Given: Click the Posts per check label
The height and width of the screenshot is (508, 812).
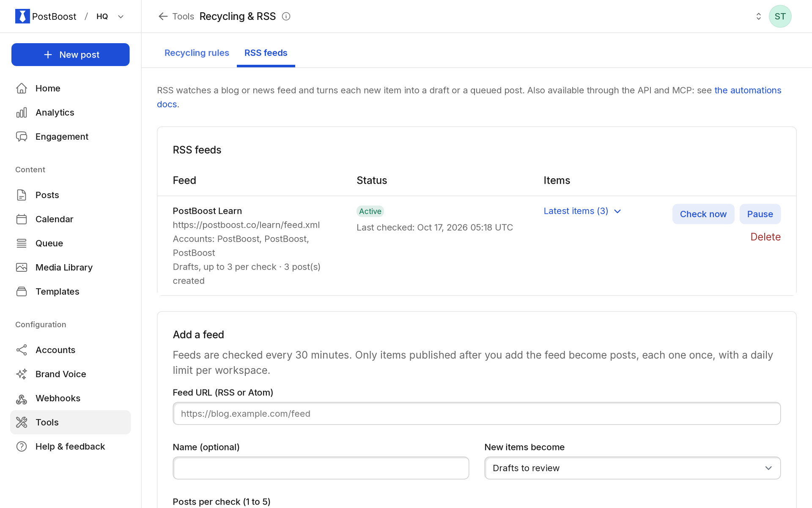Looking at the screenshot, I should [221, 502].
